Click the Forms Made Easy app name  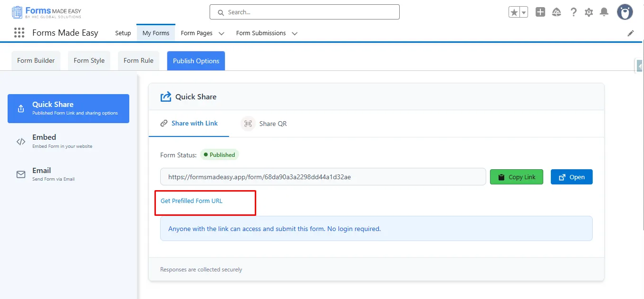coord(65,33)
